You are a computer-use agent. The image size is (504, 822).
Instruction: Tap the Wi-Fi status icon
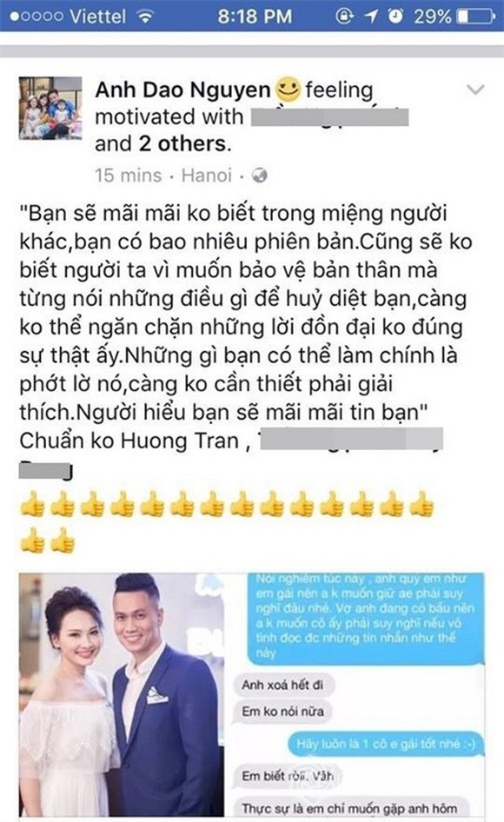(145, 17)
